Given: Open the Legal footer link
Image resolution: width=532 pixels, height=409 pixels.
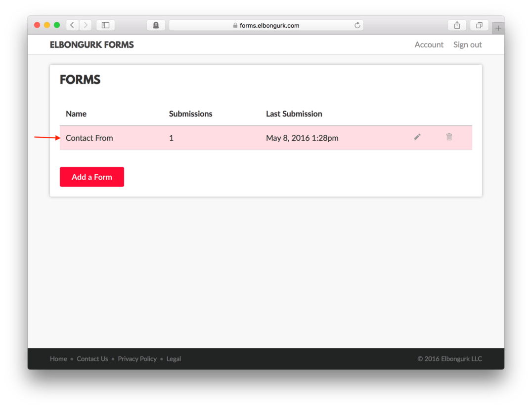Looking at the screenshot, I should 174,359.
